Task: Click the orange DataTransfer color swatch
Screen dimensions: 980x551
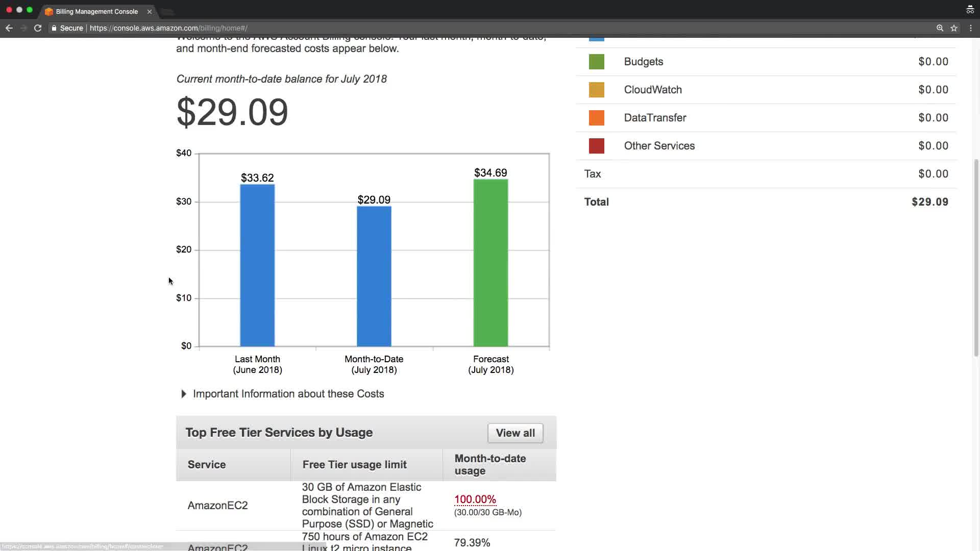Action: click(596, 118)
